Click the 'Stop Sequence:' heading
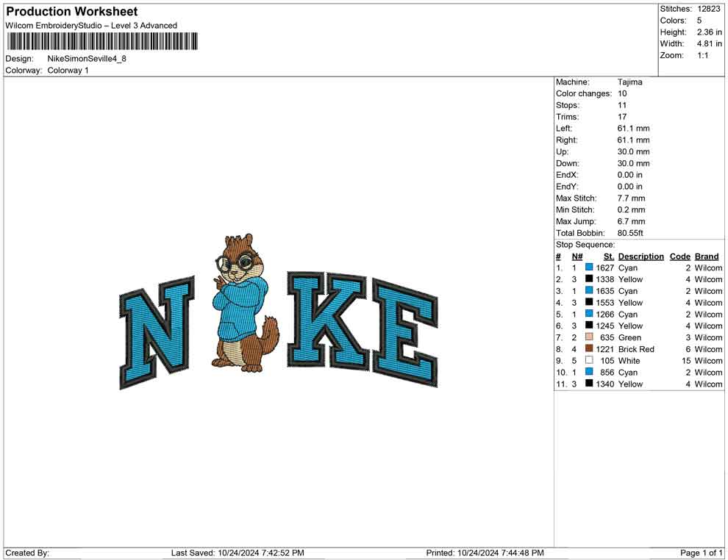 (x=585, y=245)
